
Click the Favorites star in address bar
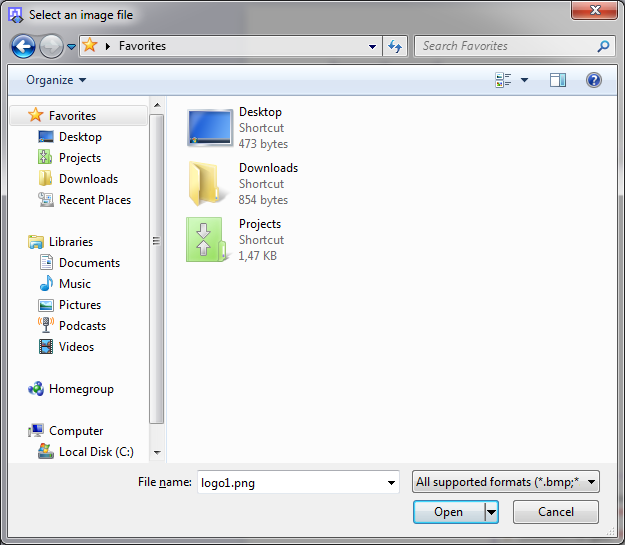(x=90, y=45)
